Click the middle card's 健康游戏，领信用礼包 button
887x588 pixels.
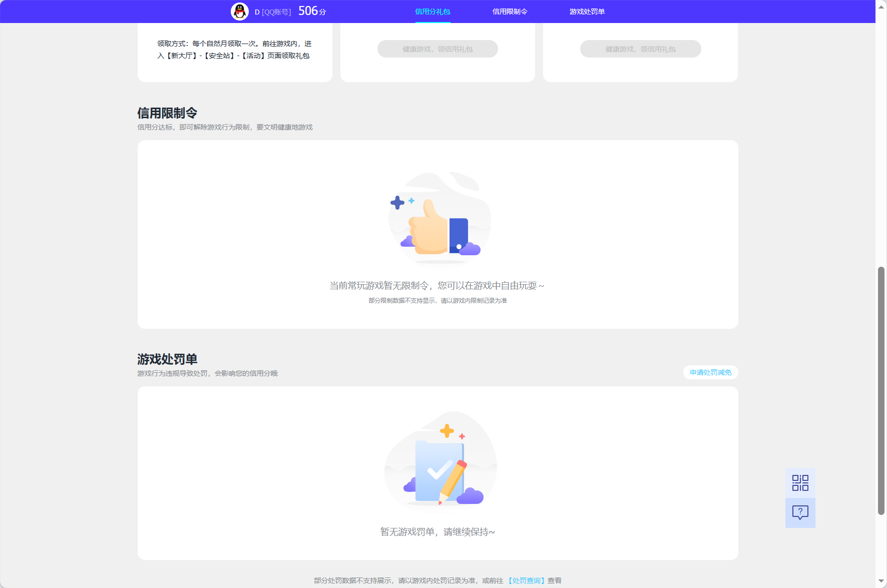tap(437, 49)
